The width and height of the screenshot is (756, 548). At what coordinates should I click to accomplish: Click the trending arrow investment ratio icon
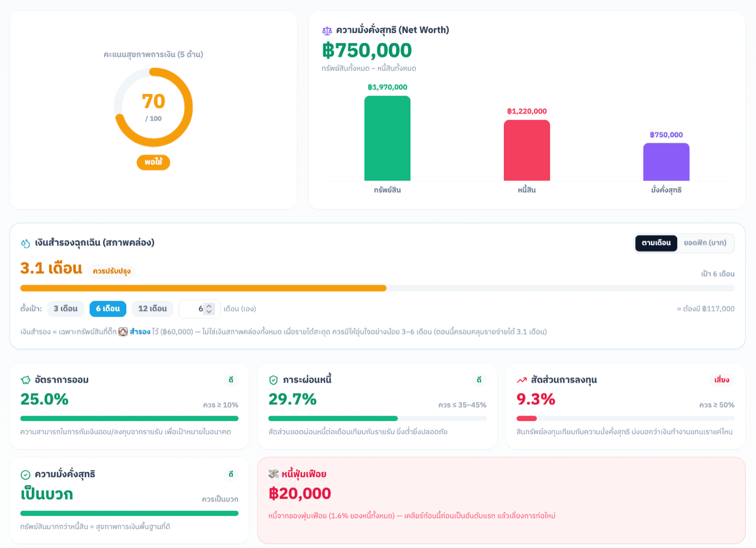(x=522, y=380)
